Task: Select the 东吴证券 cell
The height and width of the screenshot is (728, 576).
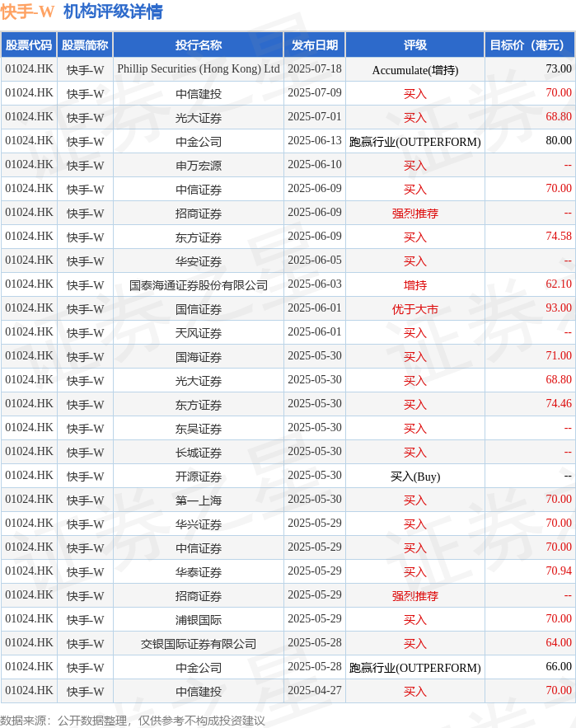Action: click(199, 429)
